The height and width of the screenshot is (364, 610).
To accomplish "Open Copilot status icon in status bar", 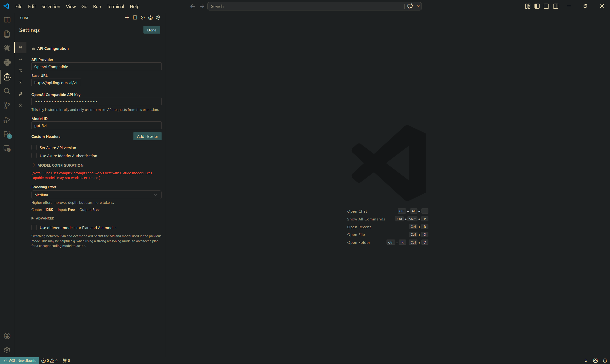I will [x=595, y=360].
